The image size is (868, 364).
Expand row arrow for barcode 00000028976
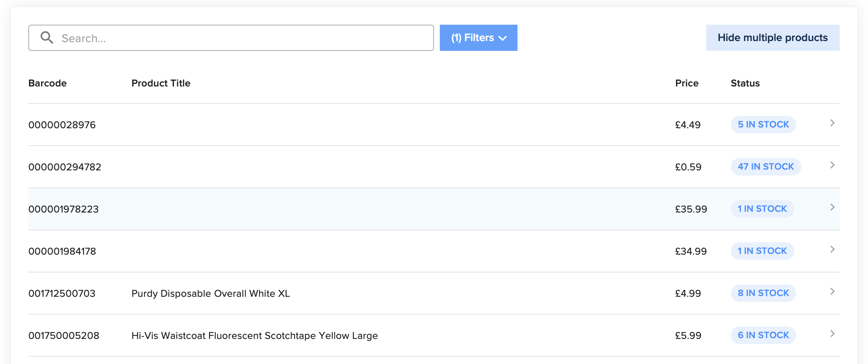(x=832, y=123)
